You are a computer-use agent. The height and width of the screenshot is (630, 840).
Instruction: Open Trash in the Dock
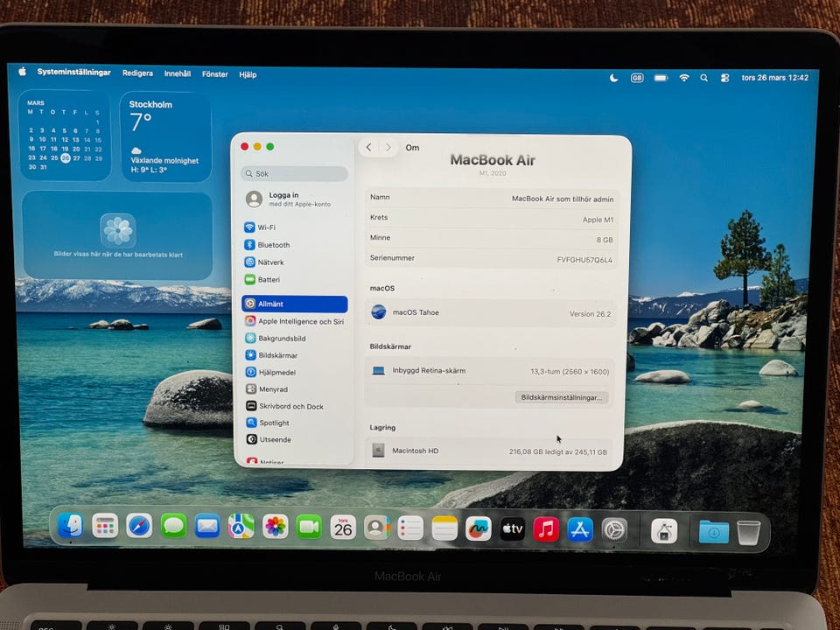pyautogui.click(x=748, y=533)
